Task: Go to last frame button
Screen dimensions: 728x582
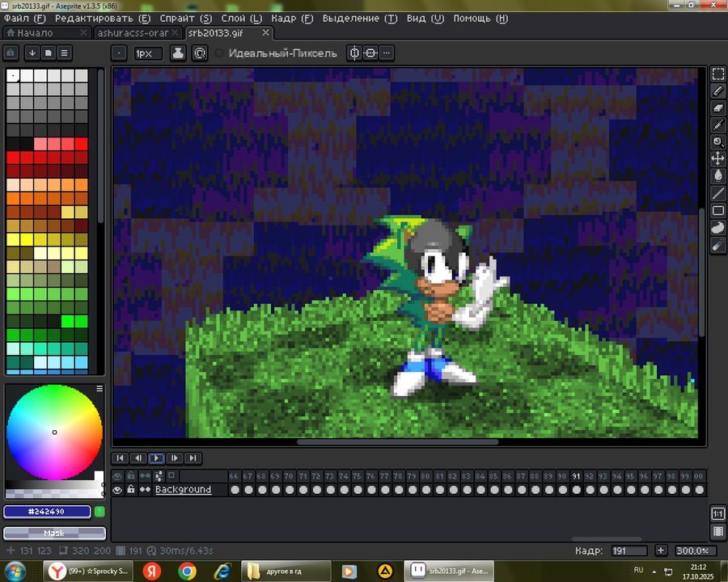Action: 193,458
